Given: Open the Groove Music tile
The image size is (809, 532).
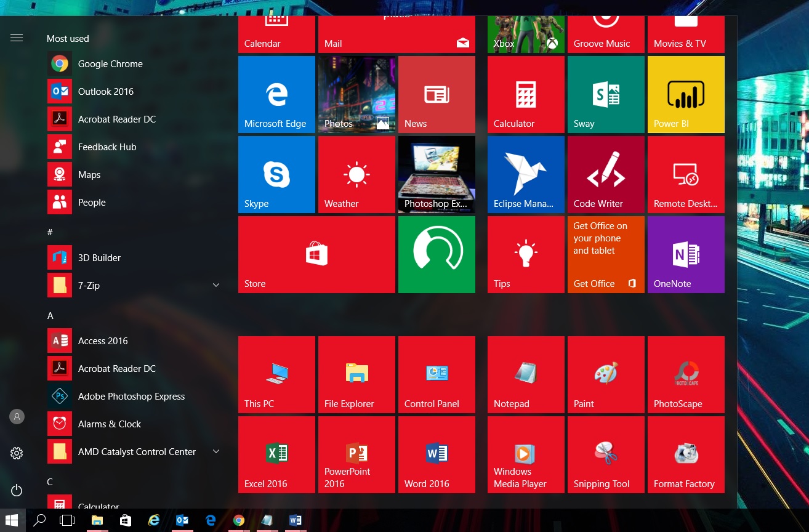Looking at the screenshot, I should (x=606, y=34).
